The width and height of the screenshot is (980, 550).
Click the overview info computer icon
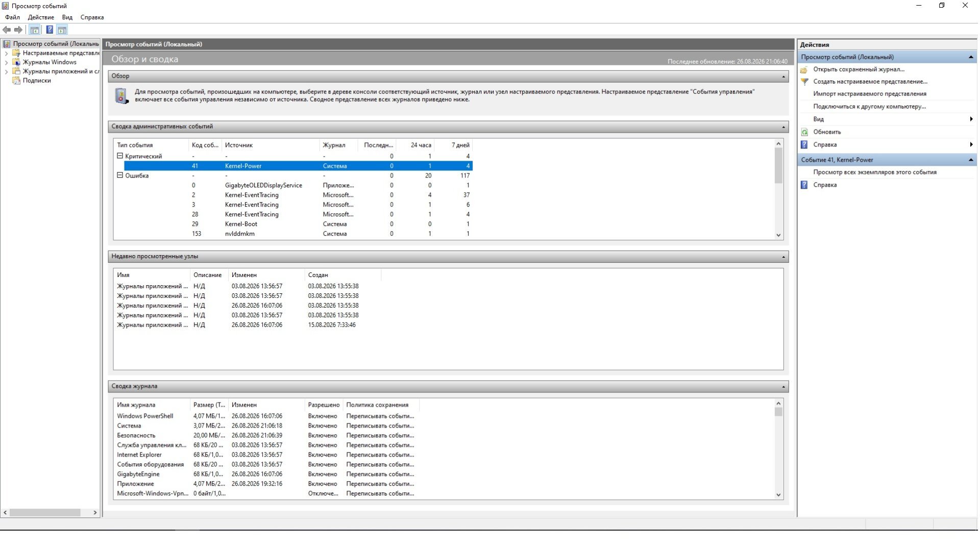click(121, 96)
